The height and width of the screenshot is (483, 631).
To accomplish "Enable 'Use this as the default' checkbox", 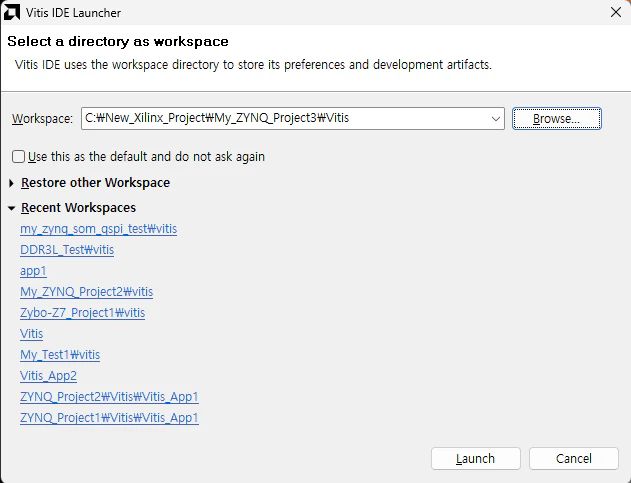I will [18, 157].
